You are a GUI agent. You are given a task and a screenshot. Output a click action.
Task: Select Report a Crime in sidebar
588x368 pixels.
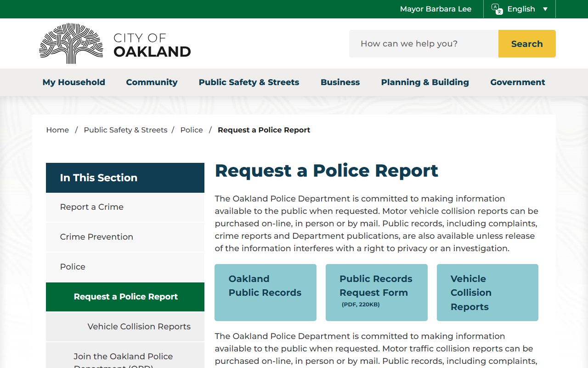point(125,207)
